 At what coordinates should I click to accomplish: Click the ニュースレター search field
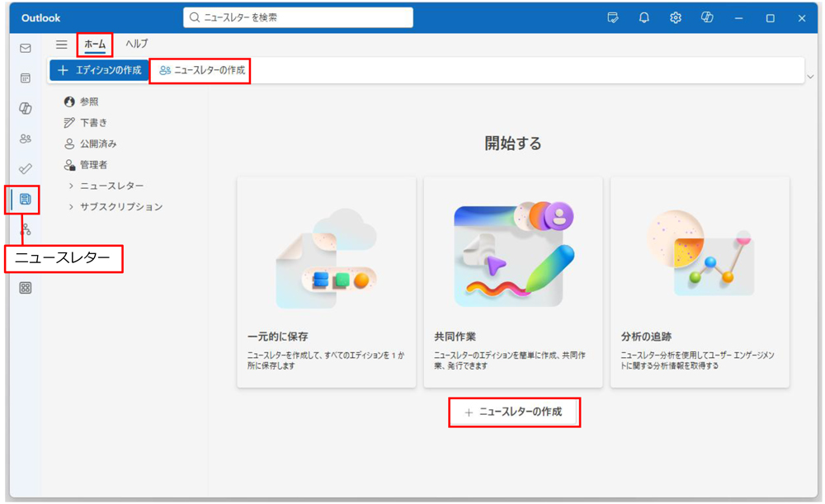297,16
